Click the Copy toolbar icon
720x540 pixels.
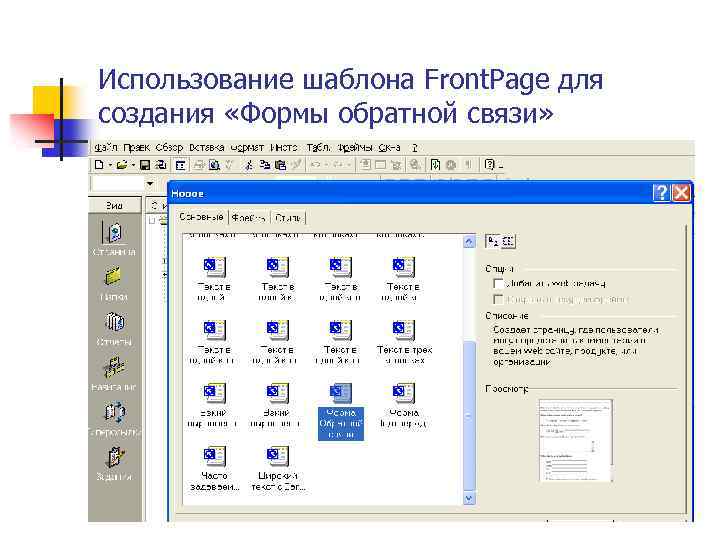pyautogui.click(x=264, y=165)
